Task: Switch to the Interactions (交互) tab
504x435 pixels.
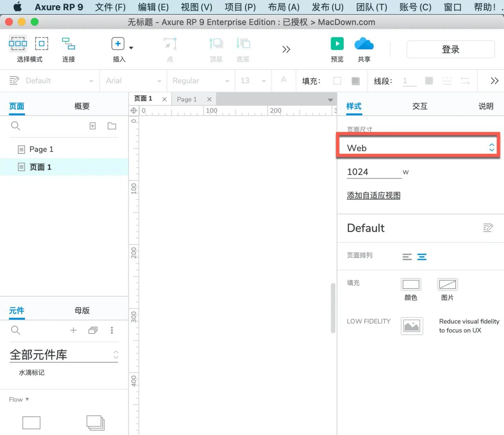Action: click(420, 106)
